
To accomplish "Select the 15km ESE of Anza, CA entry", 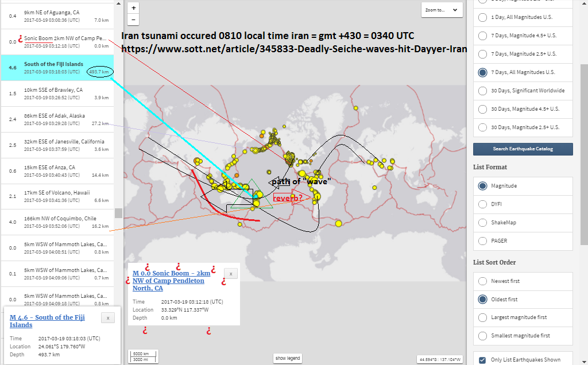I will [x=57, y=171].
